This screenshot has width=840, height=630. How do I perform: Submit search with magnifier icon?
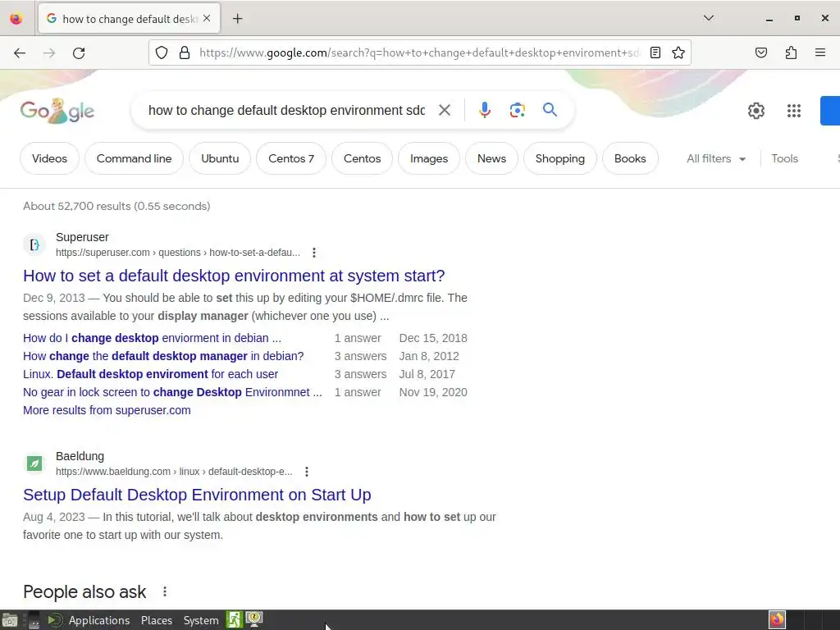click(550, 110)
